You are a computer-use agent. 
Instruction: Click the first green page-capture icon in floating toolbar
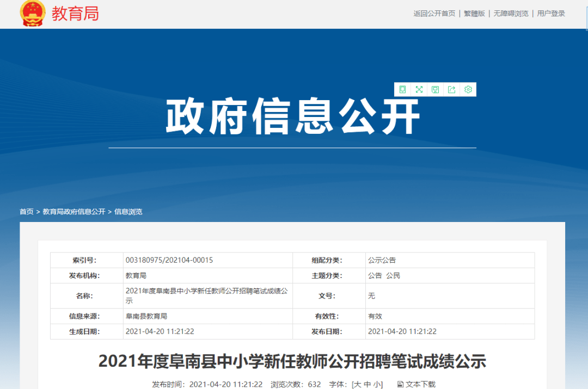402,90
